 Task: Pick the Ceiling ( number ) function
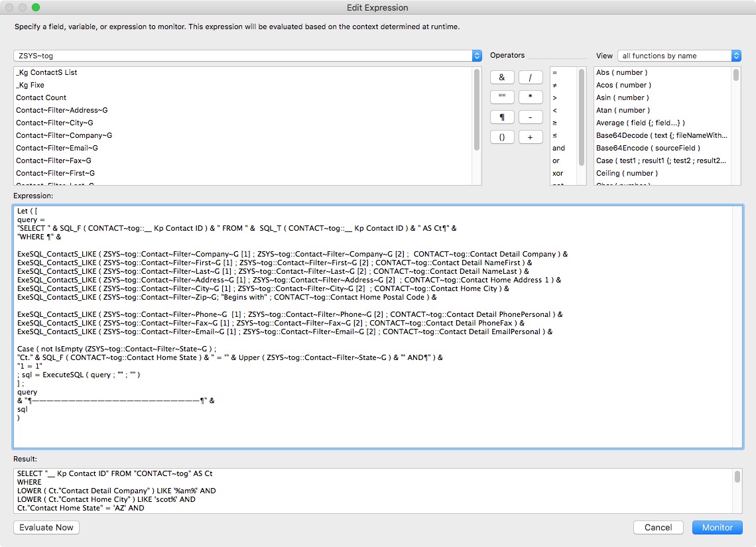click(x=629, y=173)
